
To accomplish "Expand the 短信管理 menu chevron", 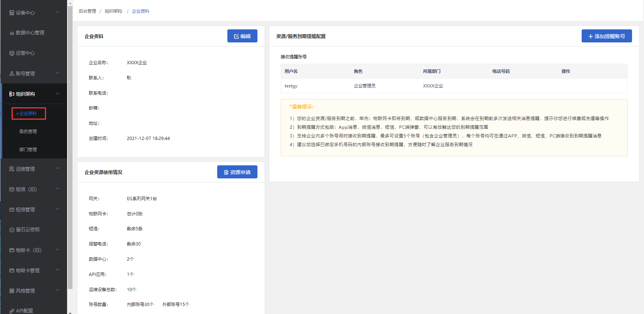I will tap(58, 209).
